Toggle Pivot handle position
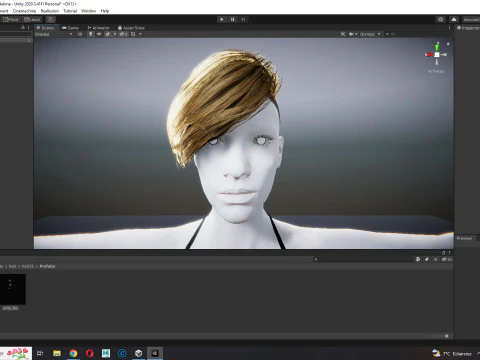Screen dimensions: 480x360 tap(10, 19)
